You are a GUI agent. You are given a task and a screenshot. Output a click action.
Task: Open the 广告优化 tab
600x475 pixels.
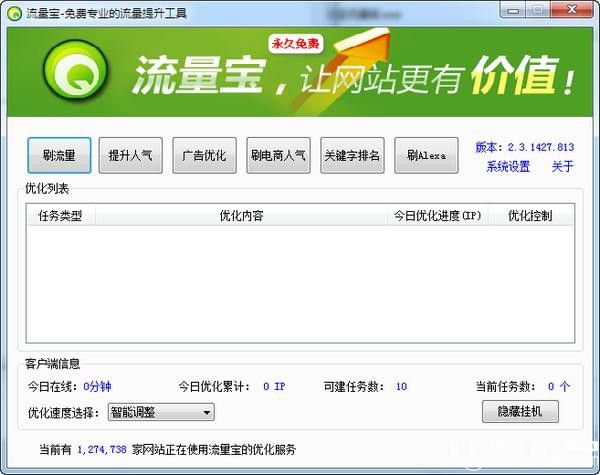click(204, 155)
